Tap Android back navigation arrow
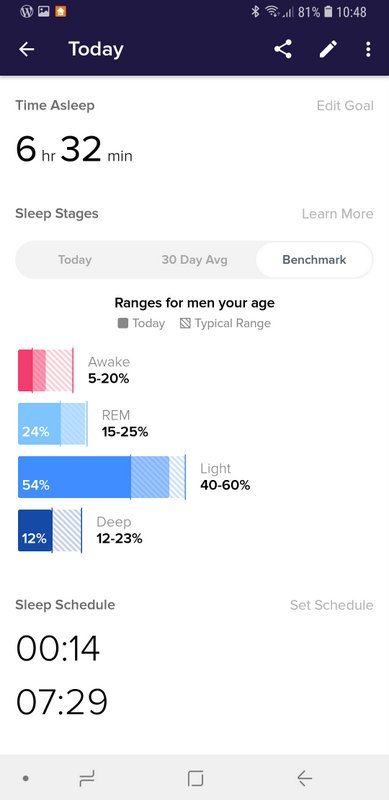Screen dimensions: 389x800 click(305, 778)
